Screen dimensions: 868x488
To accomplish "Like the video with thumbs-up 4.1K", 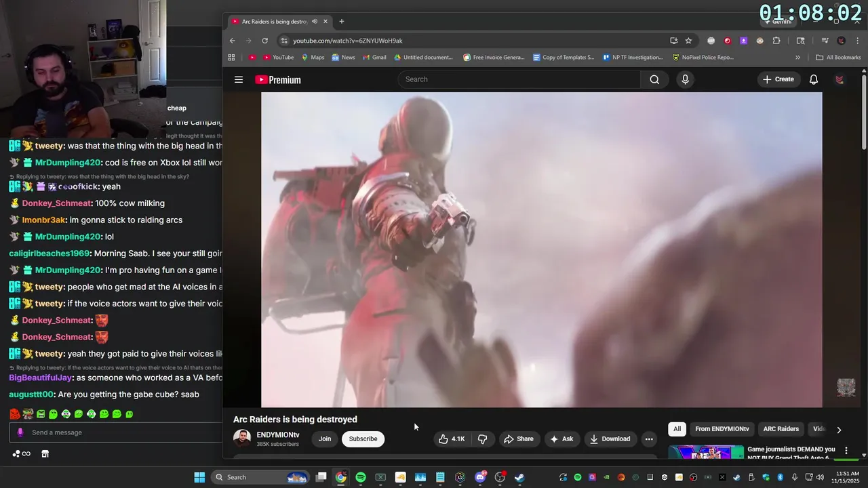I will coord(452,439).
